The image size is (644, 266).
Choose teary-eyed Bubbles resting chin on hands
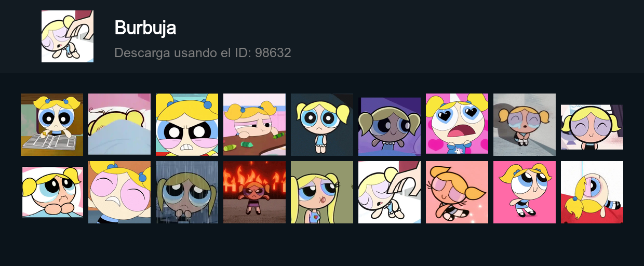[x=52, y=192]
